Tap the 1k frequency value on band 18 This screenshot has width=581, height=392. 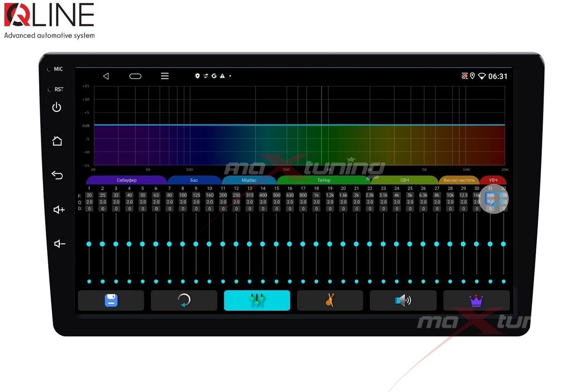pyautogui.click(x=316, y=196)
